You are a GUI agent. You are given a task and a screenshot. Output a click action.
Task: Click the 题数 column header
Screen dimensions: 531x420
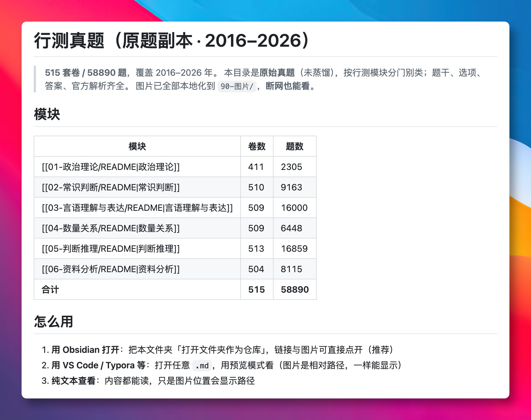coord(295,146)
